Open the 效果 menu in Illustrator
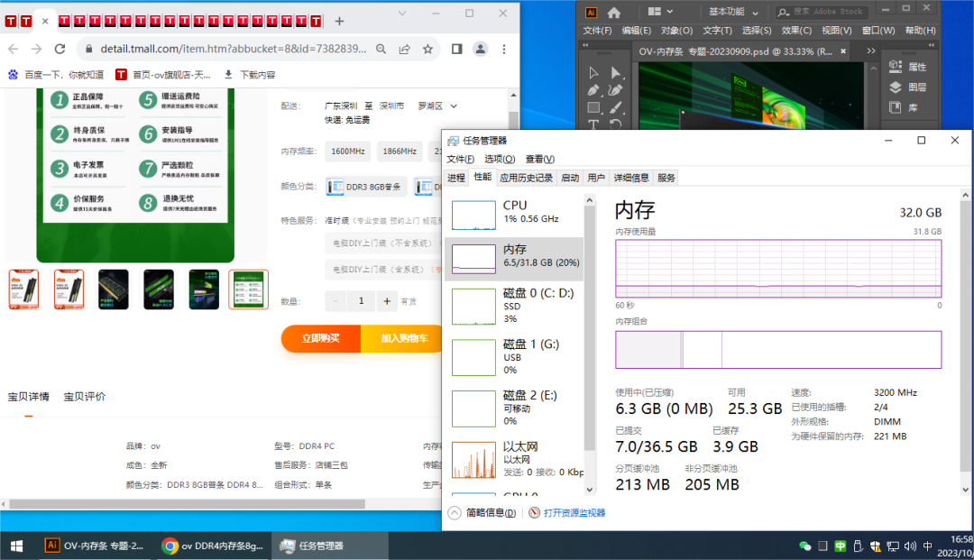 coord(797,30)
